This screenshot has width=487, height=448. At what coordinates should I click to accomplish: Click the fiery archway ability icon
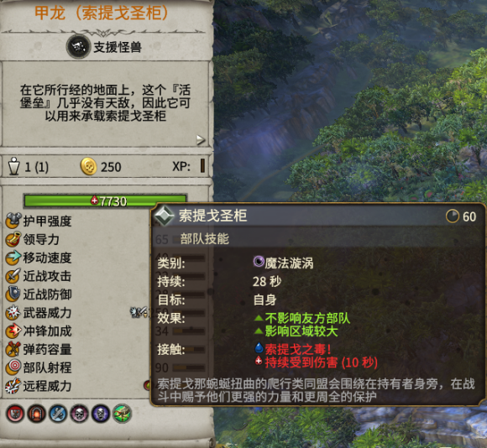click(x=36, y=414)
